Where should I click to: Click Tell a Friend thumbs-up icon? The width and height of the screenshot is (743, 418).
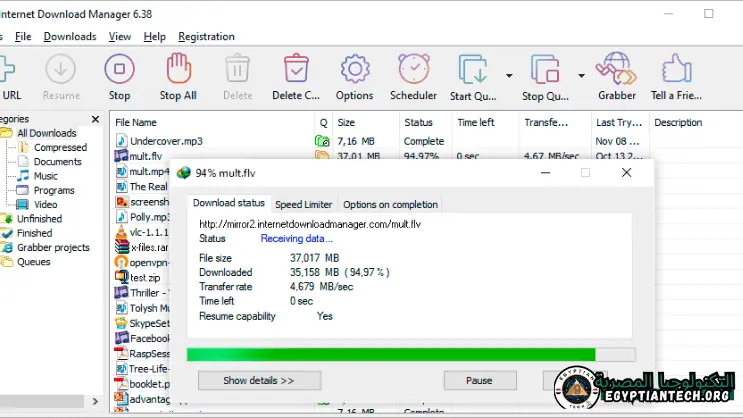pos(677,69)
